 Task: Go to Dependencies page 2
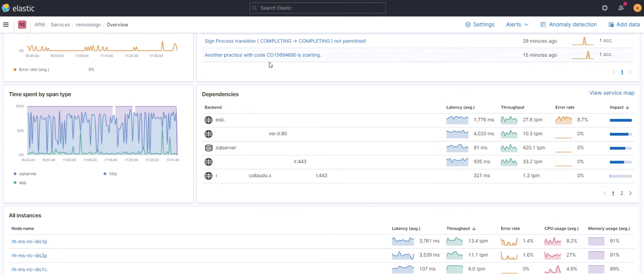[622, 193]
